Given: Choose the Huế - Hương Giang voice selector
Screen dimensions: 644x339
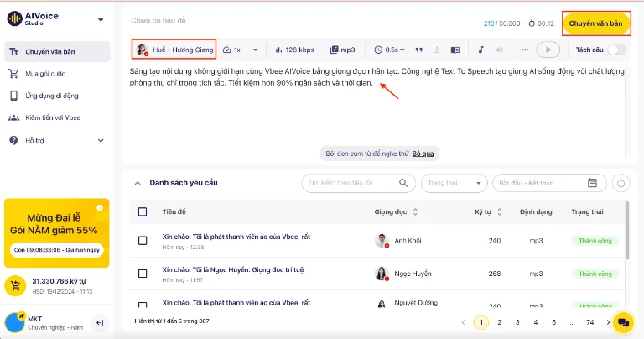Looking at the screenshot, I should pos(174,50).
